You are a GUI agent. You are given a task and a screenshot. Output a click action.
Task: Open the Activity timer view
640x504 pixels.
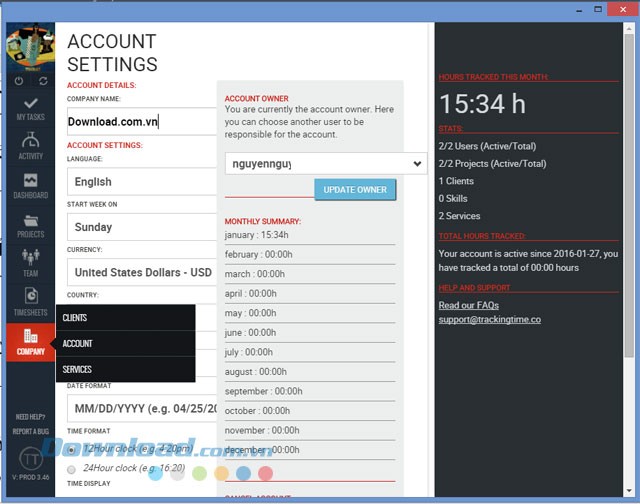pos(30,145)
